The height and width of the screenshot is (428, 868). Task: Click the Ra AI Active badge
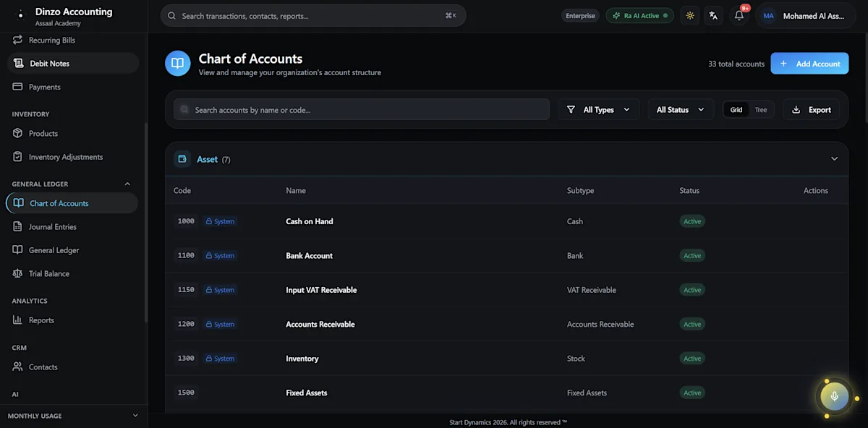tap(640, 16)
